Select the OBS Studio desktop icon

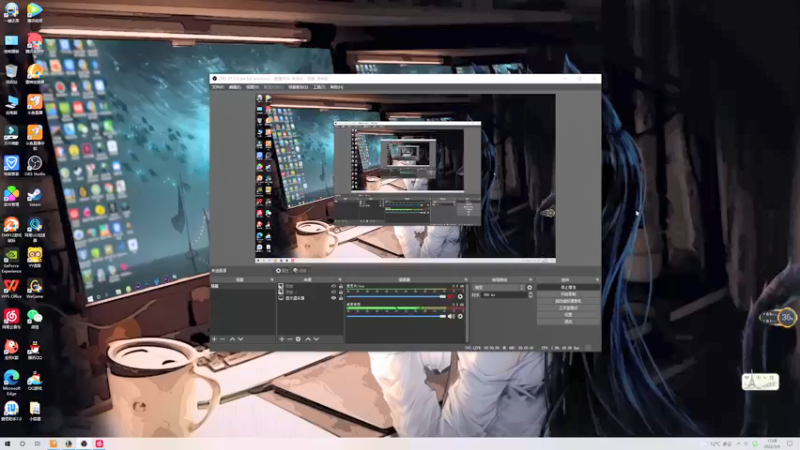coord(35,166)
